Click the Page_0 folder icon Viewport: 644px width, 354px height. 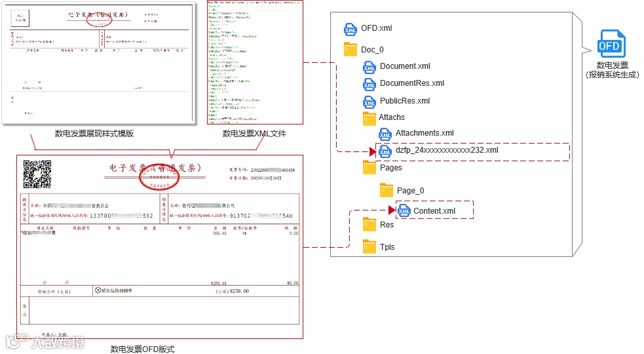point(386,190)
